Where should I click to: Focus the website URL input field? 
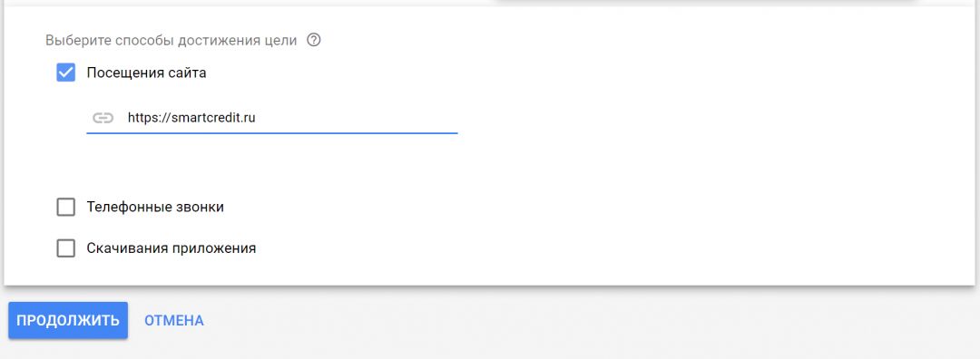coord(272,117)
